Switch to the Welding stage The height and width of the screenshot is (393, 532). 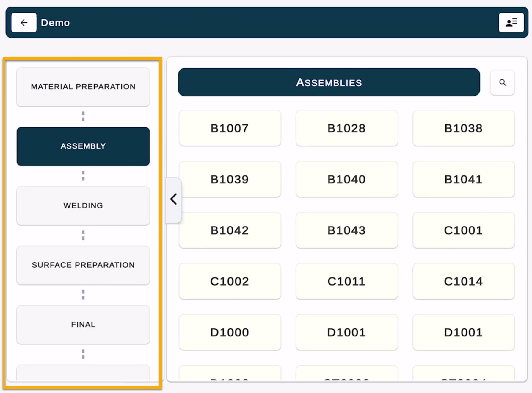pos(83,206)
